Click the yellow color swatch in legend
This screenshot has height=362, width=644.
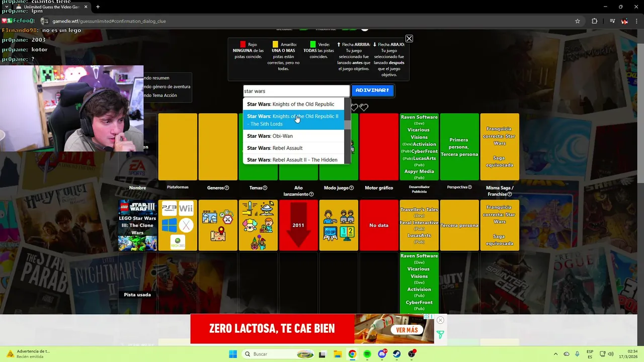click(x=275, y=44)
